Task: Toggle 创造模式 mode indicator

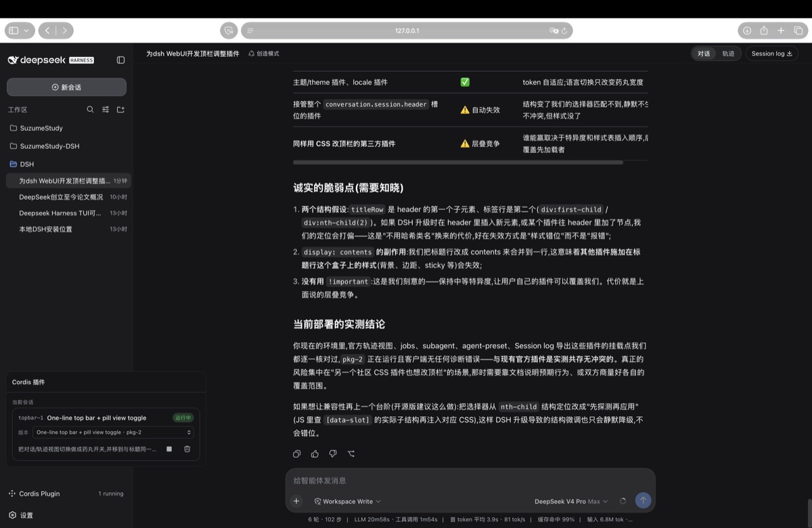Action: 264,53
